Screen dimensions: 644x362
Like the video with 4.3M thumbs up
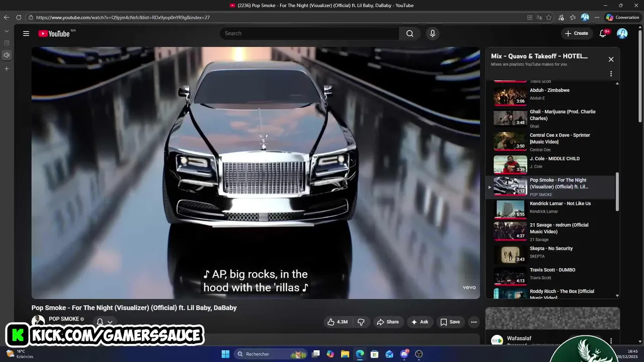(337, 322)
